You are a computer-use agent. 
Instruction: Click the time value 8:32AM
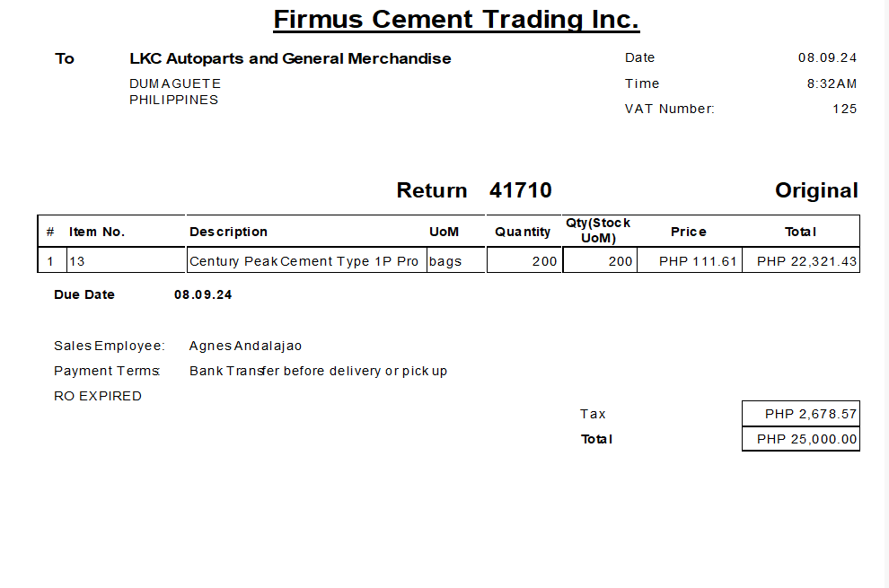tap(832, 83)
